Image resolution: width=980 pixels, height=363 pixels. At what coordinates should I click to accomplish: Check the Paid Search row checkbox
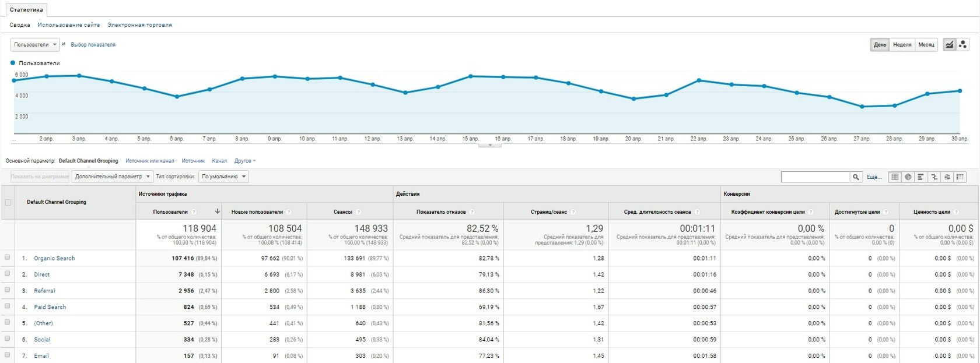coord(7,306)
